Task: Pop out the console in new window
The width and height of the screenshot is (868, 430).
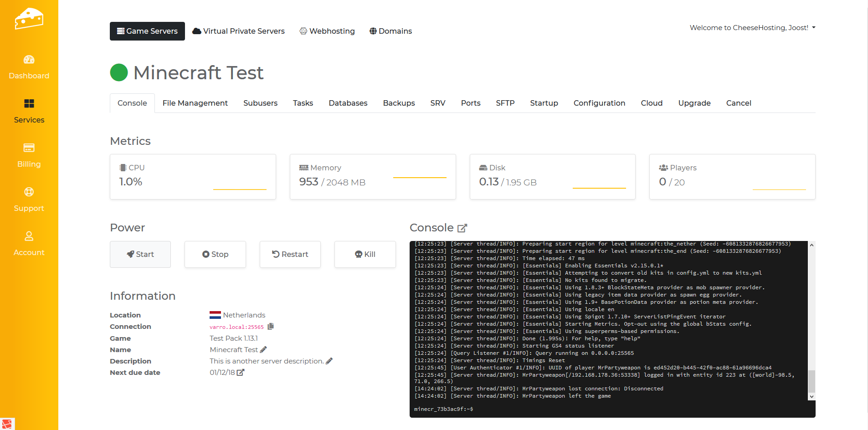Action: (462, 228)
